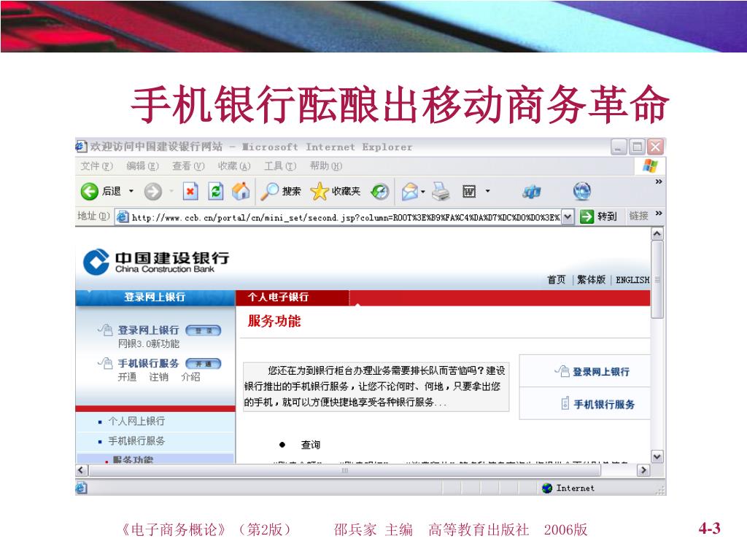
Task: Click the 登录 pill button beside 登录网上银行
Action: (x=204, y=330)
